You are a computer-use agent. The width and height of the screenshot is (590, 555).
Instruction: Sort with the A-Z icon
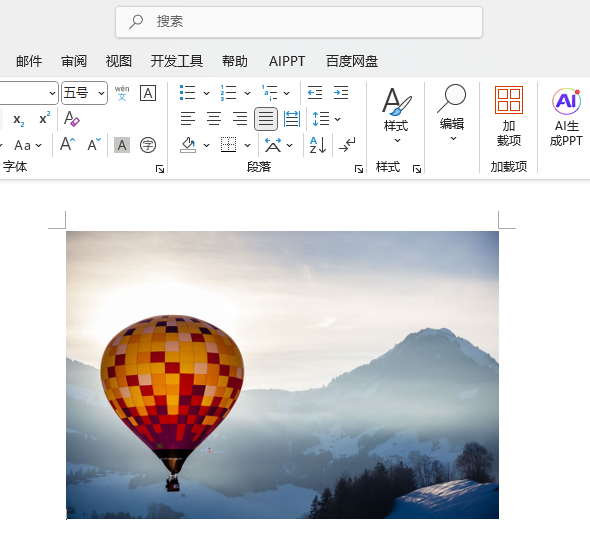click(x=318, y=145)
